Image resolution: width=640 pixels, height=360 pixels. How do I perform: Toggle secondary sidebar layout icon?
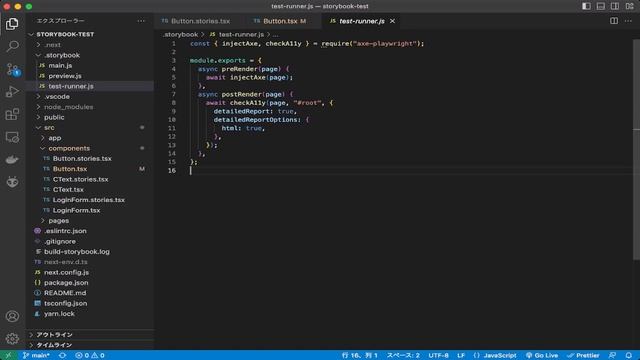pyautogui.click(x=615, y=6)
